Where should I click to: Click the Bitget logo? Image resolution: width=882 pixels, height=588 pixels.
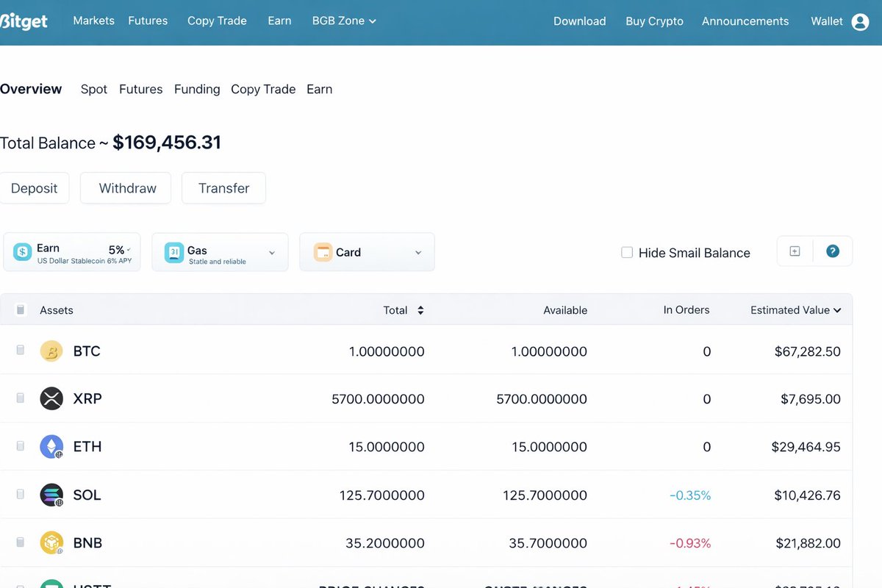(24, 21)
